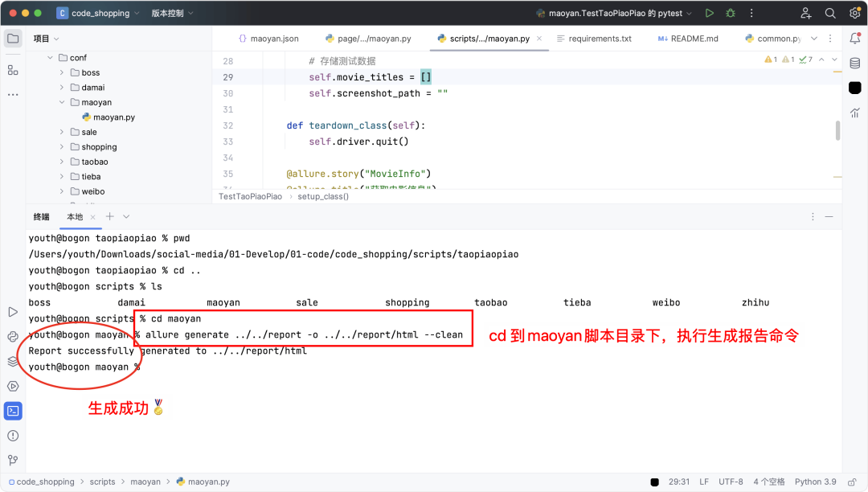The image size is (868, 492).
Task: Open maoyan.py in project tree
Action: [x=108, y=117]
